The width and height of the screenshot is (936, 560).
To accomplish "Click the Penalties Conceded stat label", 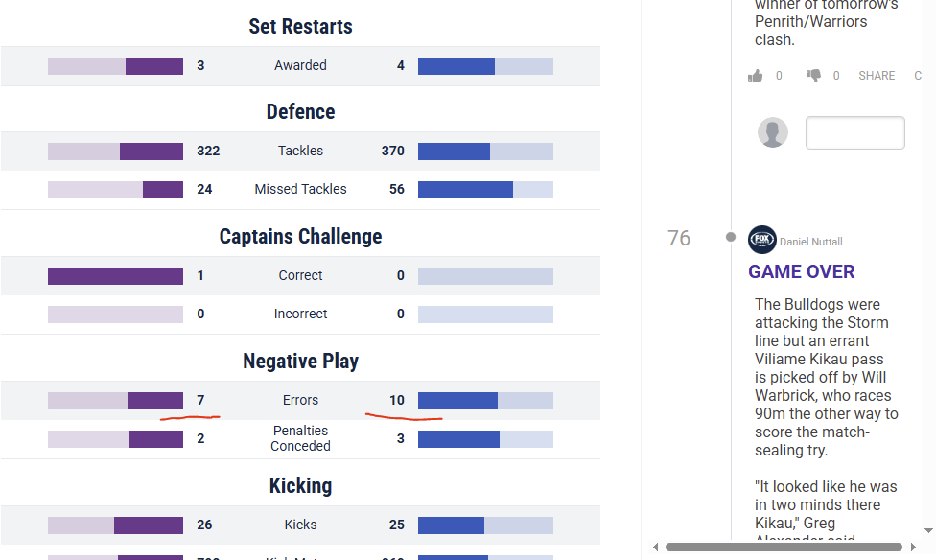I will coord(300,438).
